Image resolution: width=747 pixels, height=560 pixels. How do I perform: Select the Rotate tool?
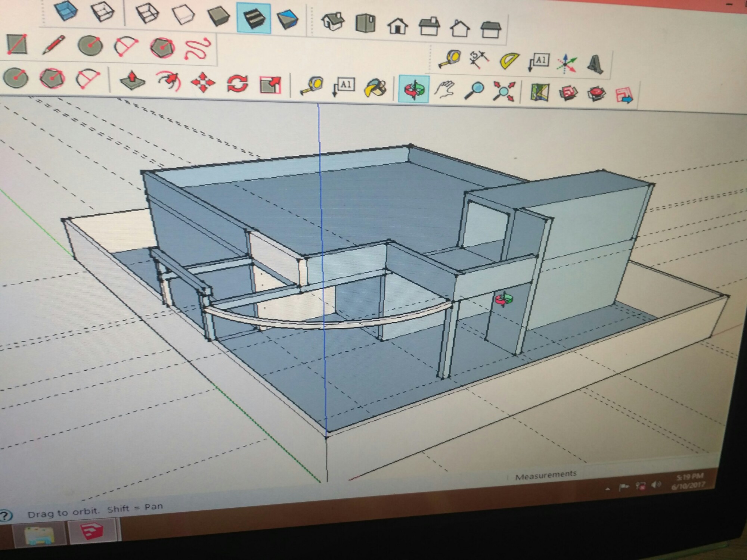pyautogui.click(x=237, y=83)
